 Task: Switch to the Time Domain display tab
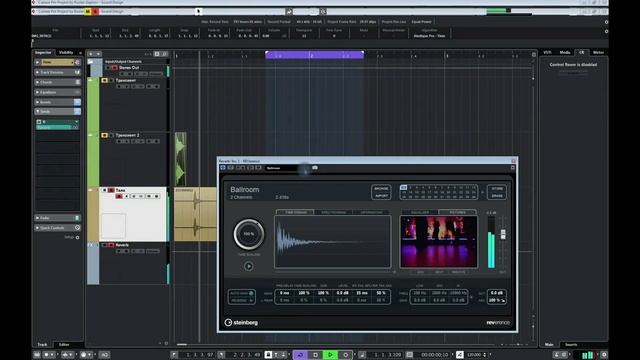(296, 212)
